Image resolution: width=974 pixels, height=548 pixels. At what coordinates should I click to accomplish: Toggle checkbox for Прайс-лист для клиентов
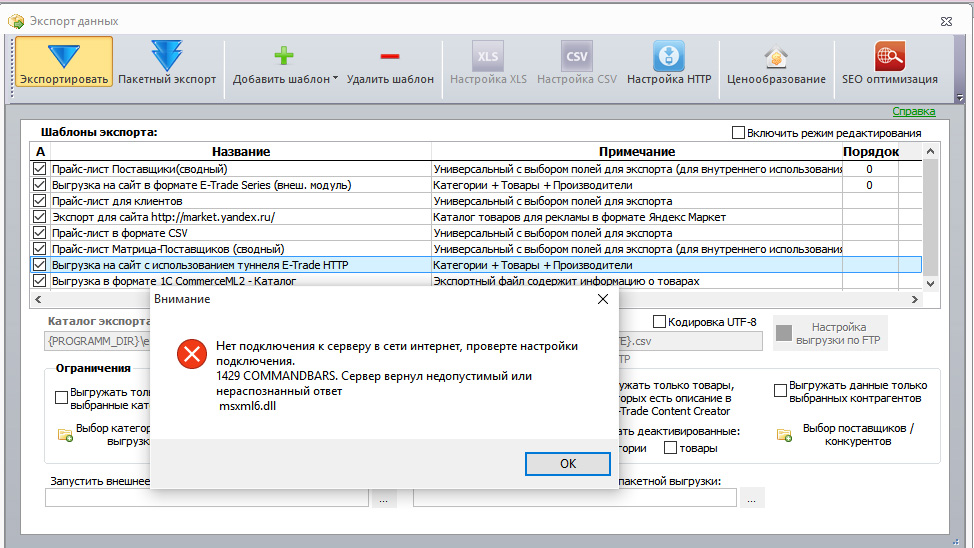(x=39, y=201)
